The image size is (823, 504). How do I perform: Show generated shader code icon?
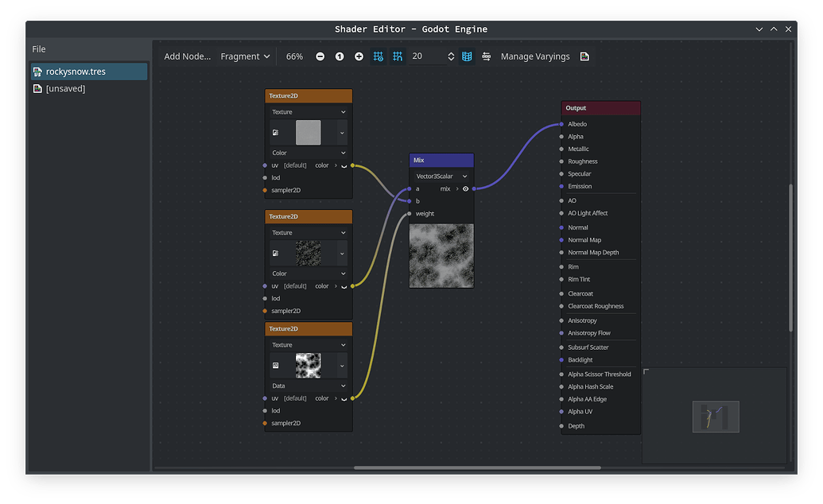coord(584,56)
